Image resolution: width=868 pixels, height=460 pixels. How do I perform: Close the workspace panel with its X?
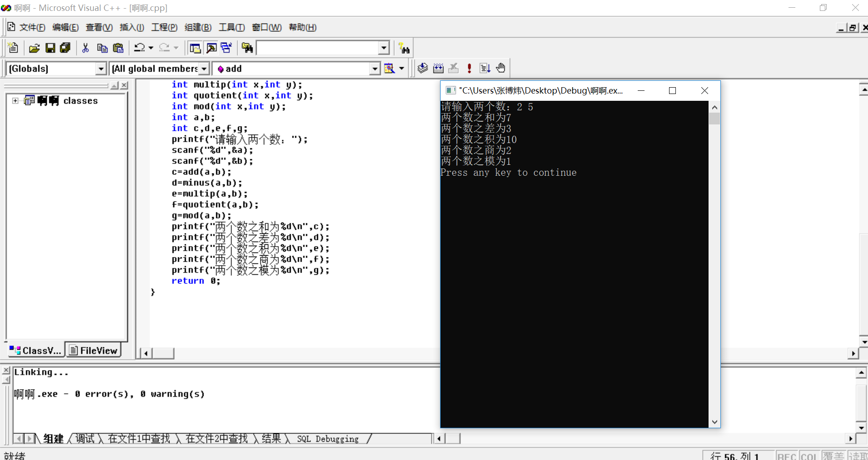click(124, 85)
